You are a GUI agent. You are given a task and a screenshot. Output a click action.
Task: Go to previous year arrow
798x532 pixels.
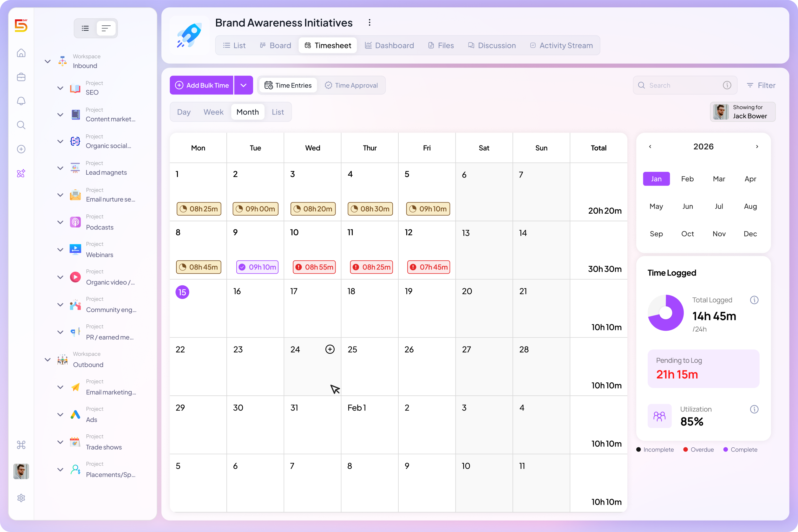coord(650,146)
